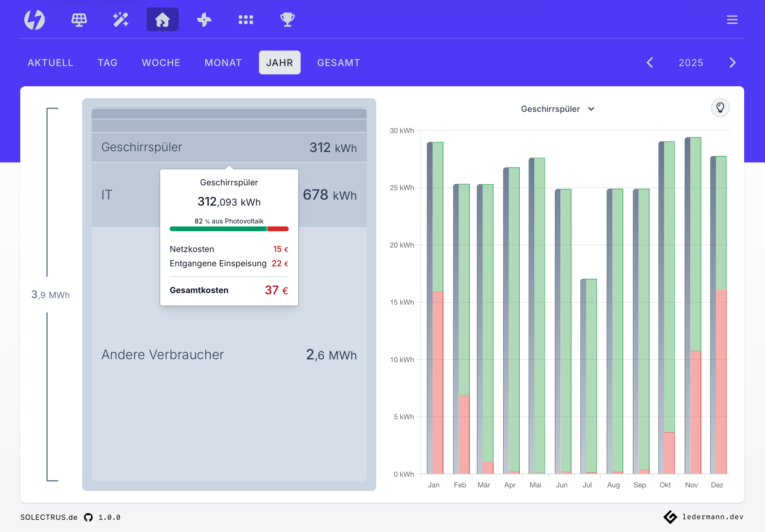Select the magic wand icon in the toolbar
Viewport: 765px width, 532px height.
(121, 19)
